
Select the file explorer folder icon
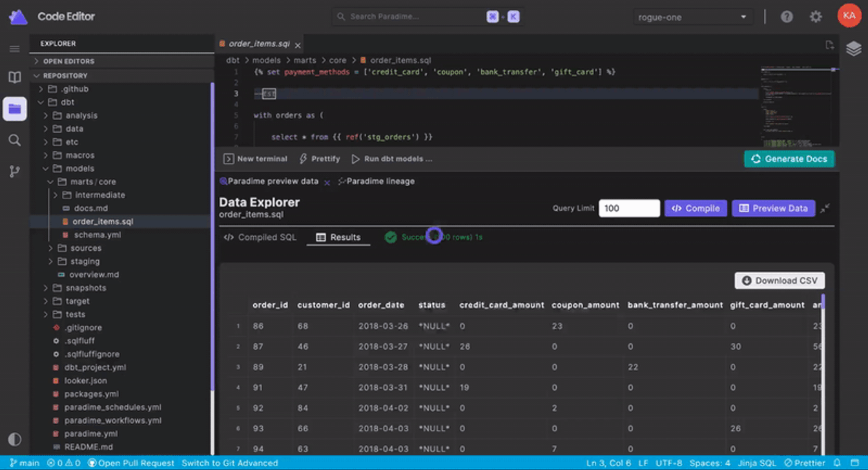(14, 109)
